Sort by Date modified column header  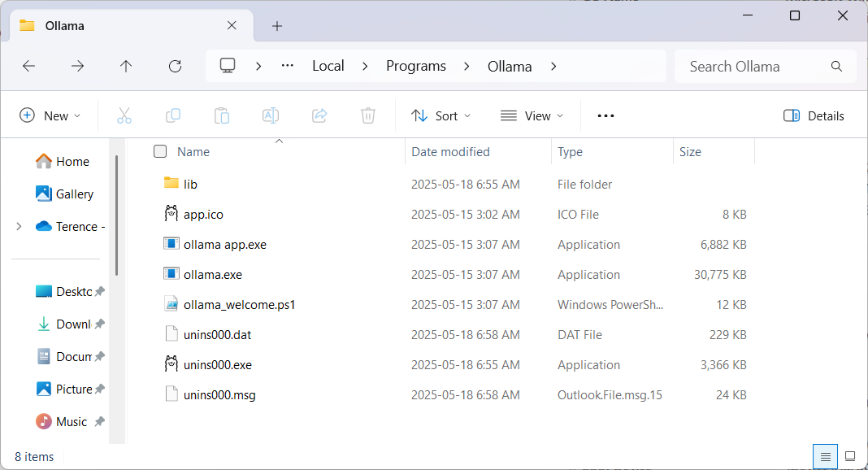click(450, 152)
